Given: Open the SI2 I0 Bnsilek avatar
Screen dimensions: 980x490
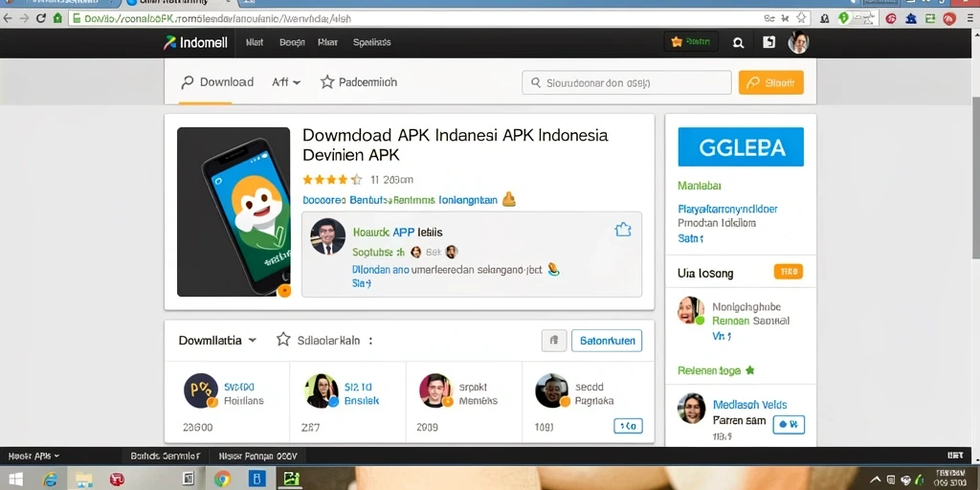Looking at the screenshot, I should coord(322,390).
